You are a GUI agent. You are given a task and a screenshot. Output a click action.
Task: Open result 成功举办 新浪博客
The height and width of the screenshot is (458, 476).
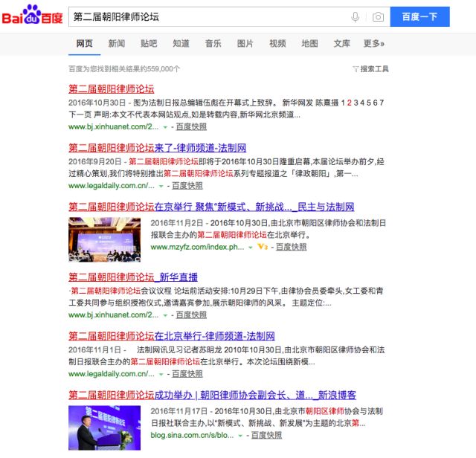(212, 395)
